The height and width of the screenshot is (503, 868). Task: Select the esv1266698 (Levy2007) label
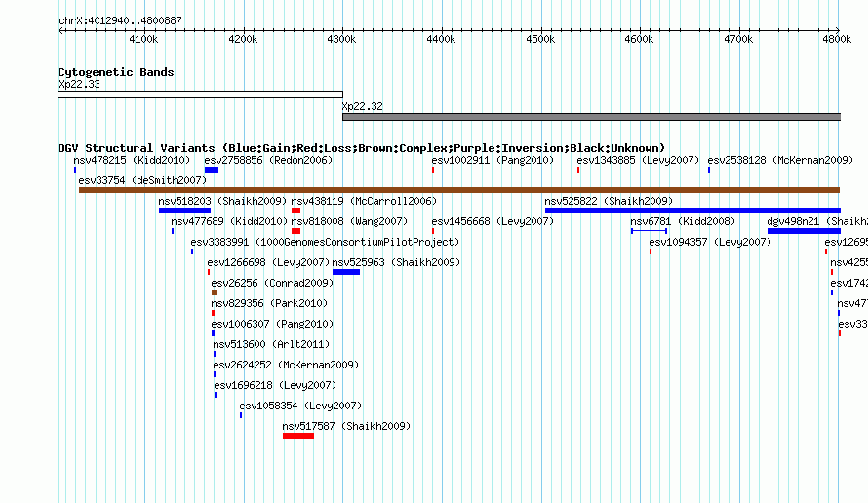(x=268, y=262)
